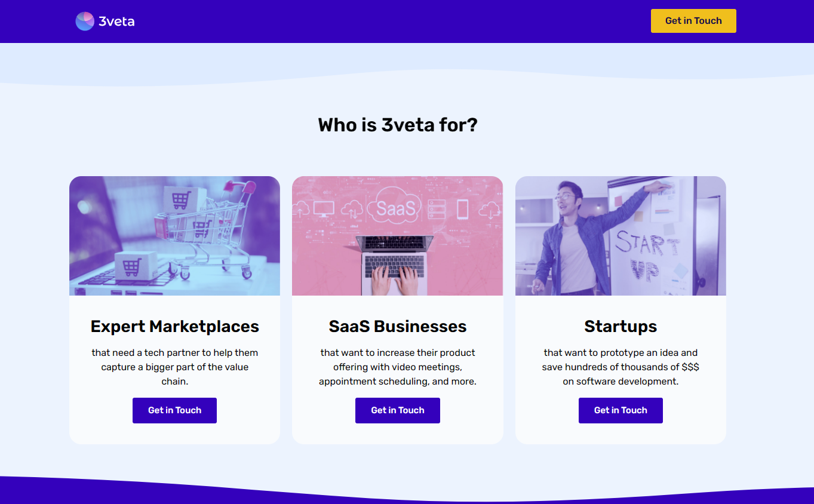Select the SaaS Businesses heading
The height and width of the screenshot is (504, 814).
click(x=397, y=326)
